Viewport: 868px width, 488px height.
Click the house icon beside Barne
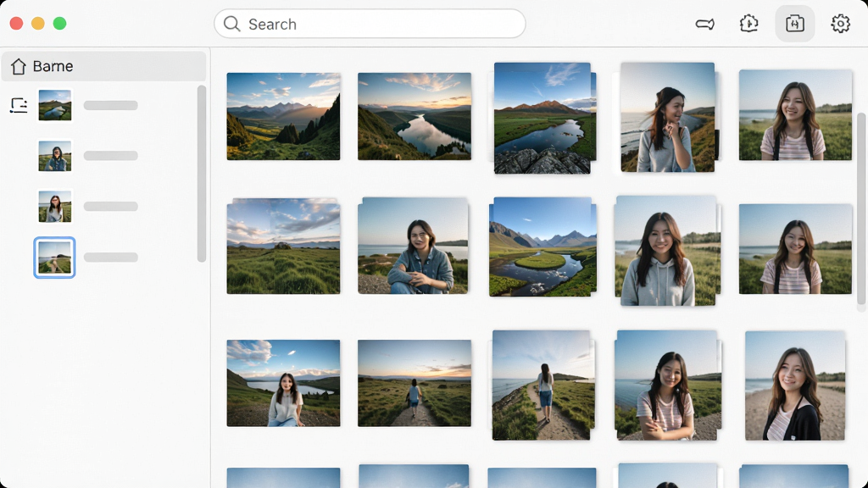coord(19,66)
